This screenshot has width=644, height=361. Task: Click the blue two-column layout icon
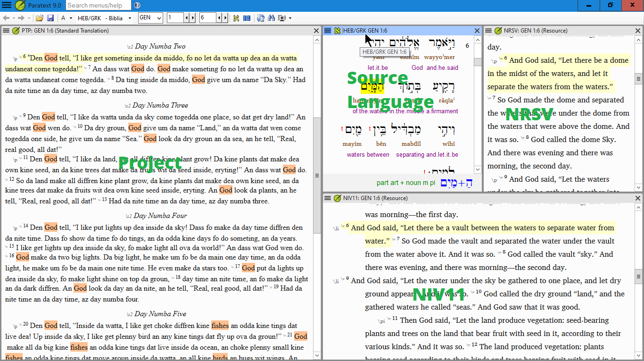point(247,18)
